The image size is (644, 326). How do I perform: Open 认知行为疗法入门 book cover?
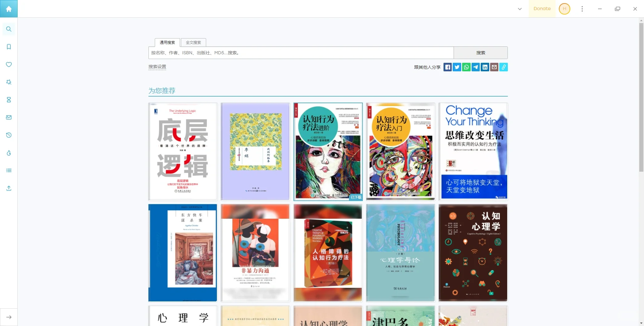pyautogui.click(x=401, y=151)
